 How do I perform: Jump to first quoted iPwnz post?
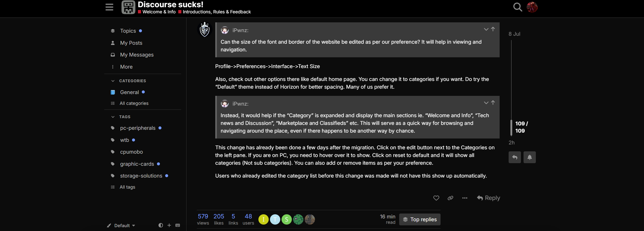click(x=493, y=29)
